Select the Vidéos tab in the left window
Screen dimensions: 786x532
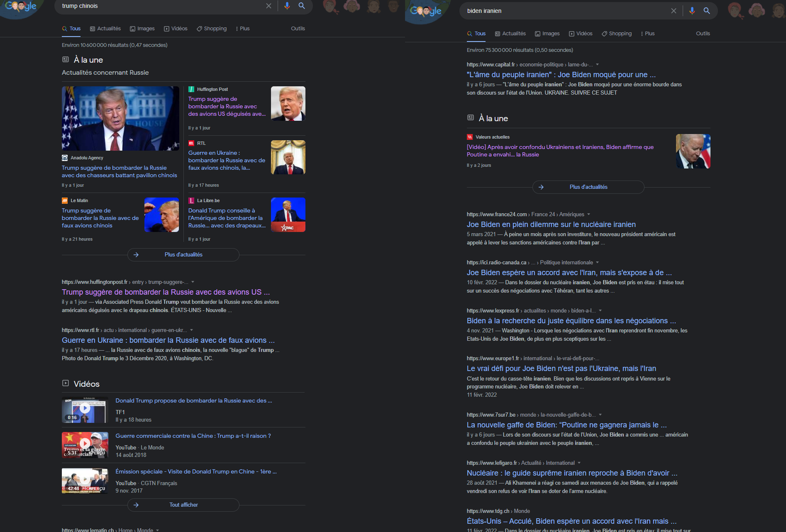point(176,29)
